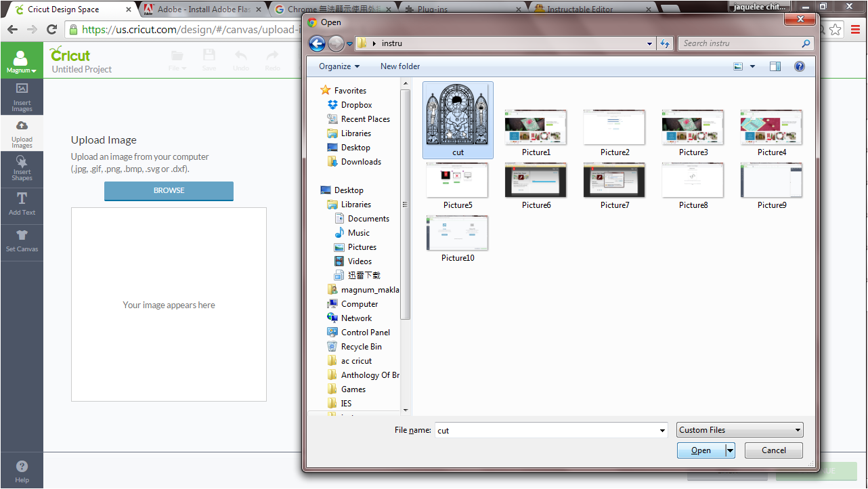Select Network in navigation tree

coord(356,318)
